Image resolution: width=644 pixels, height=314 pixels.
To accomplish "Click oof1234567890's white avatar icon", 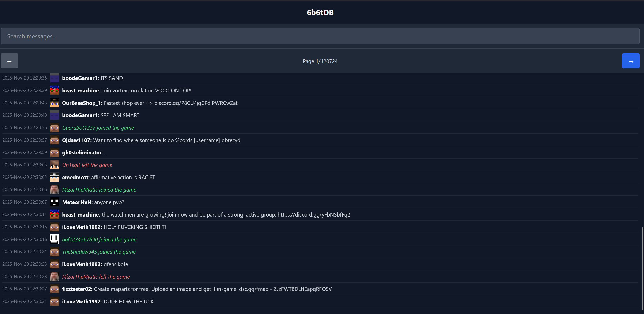I will [x=54, y=239].
